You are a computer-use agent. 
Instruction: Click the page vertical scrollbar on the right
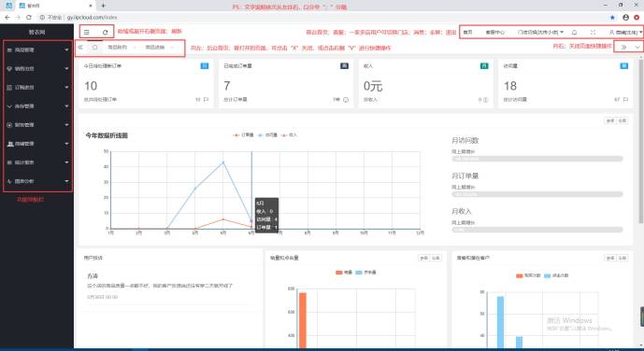(x=641, y=142)
